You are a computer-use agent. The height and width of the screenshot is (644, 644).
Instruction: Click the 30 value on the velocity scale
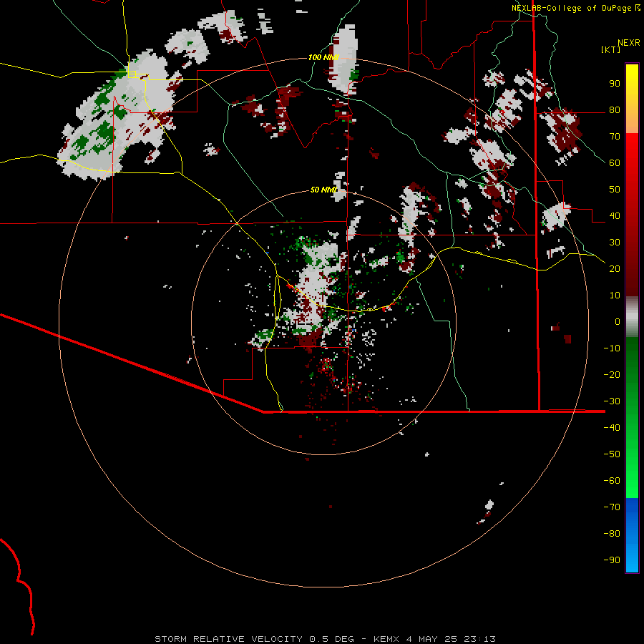click(x=615, y=243)
